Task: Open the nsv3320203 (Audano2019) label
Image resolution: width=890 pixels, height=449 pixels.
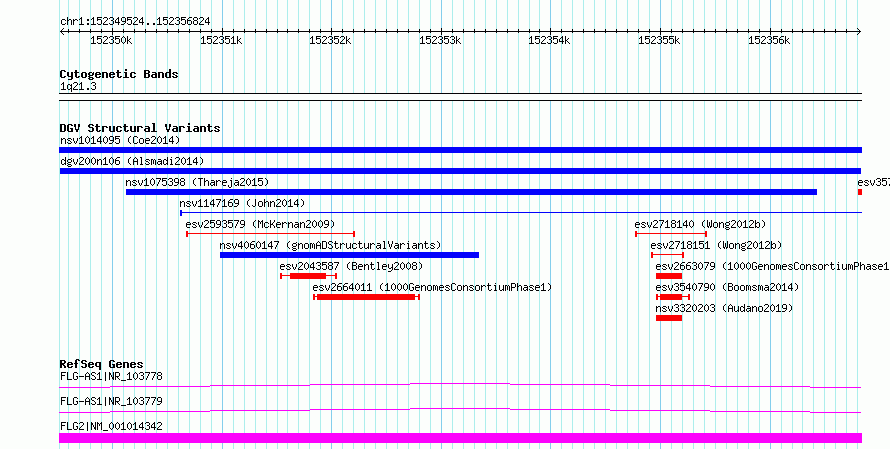Action: pos(724,308)
